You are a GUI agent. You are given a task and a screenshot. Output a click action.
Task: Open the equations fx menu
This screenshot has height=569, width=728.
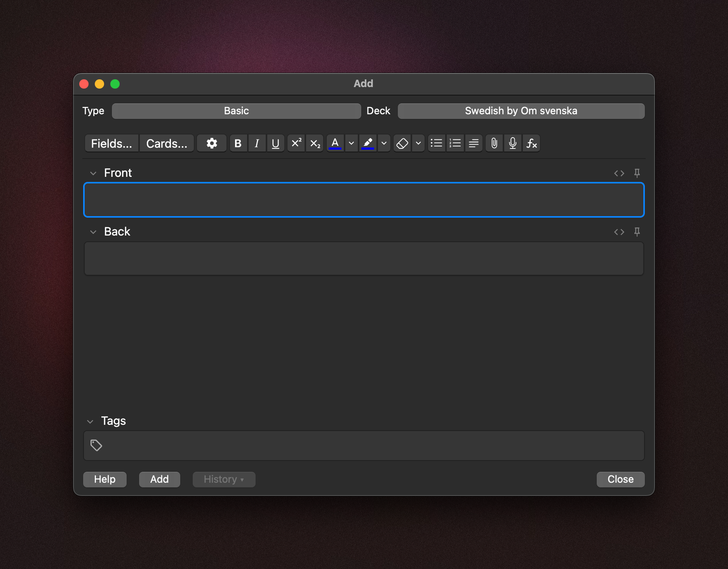coord(531,143)
